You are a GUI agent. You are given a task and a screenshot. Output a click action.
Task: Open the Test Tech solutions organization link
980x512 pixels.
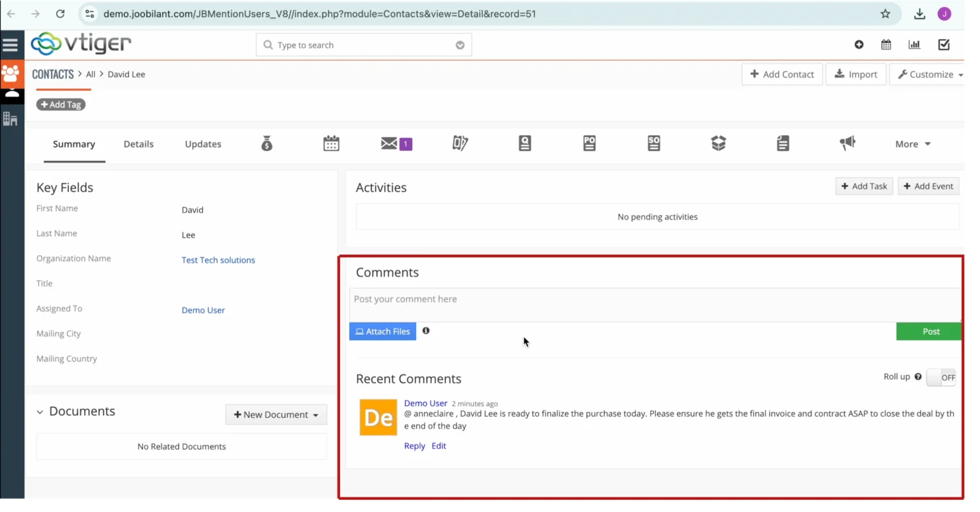(x=218, y=260)
